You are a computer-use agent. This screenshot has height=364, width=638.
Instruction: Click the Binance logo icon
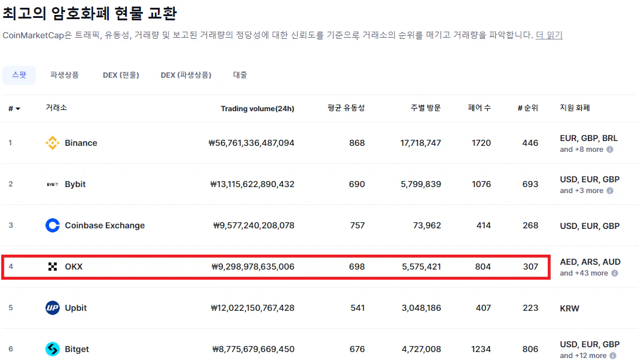pos(53,143)
